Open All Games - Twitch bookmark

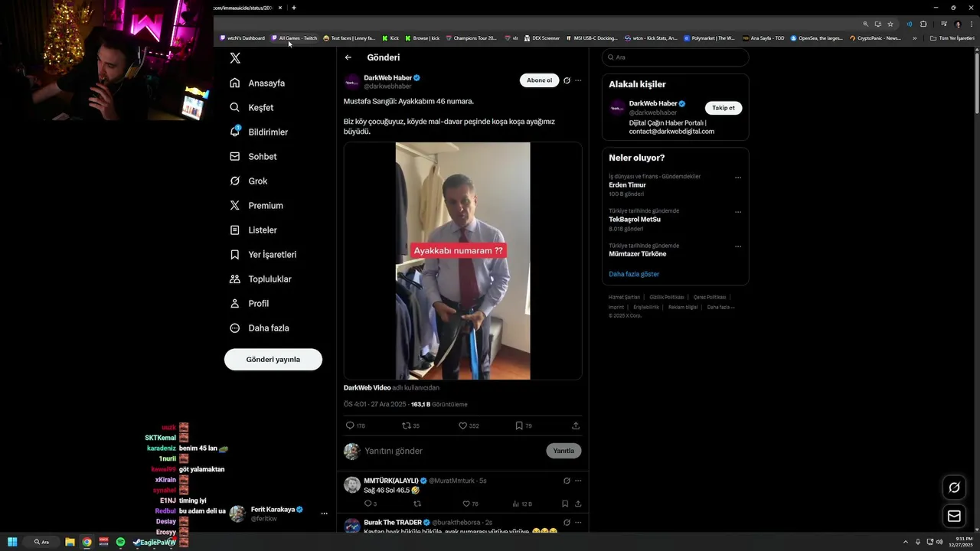click(294, 37)
